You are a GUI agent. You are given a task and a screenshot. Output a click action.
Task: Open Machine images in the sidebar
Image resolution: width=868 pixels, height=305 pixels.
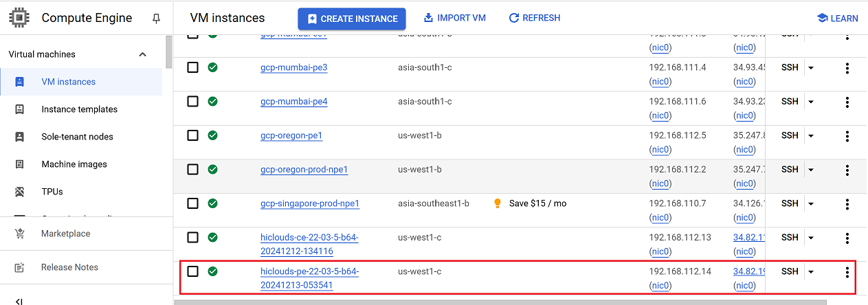[81, 164]
